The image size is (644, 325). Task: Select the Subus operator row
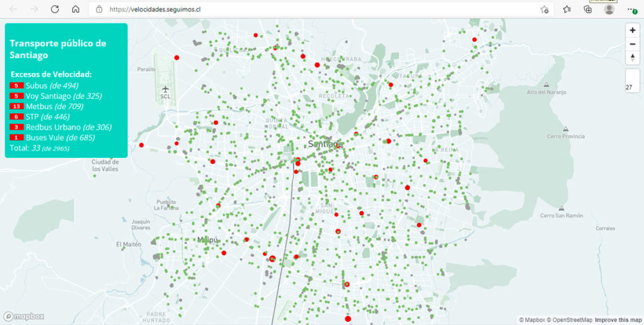coord(44,86)
